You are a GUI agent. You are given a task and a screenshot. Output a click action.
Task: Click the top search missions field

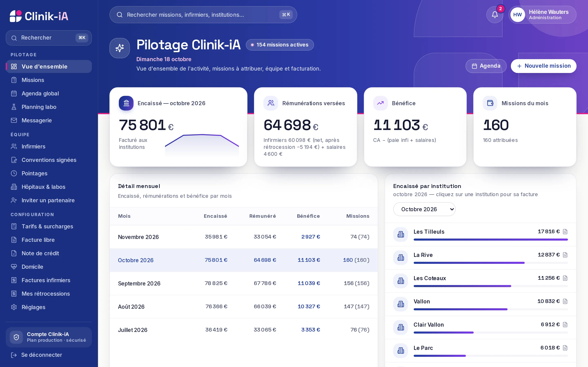(203, 15)
